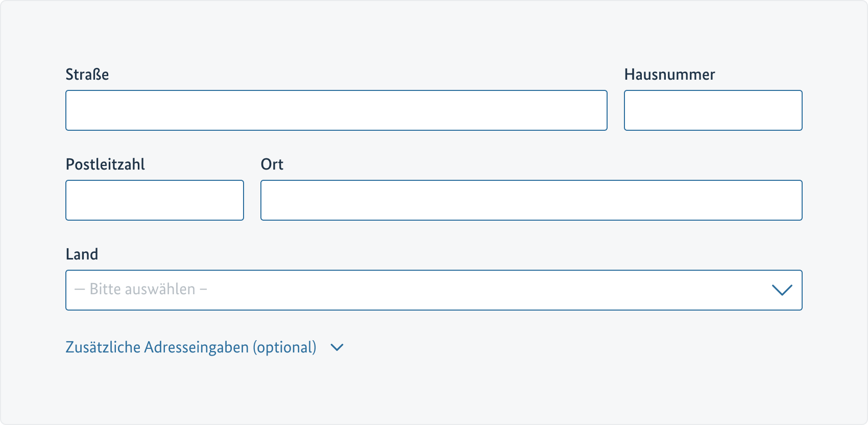Select the Postleitzahl text field
Viewport: 868px width, 425px height.
point(155,200)
